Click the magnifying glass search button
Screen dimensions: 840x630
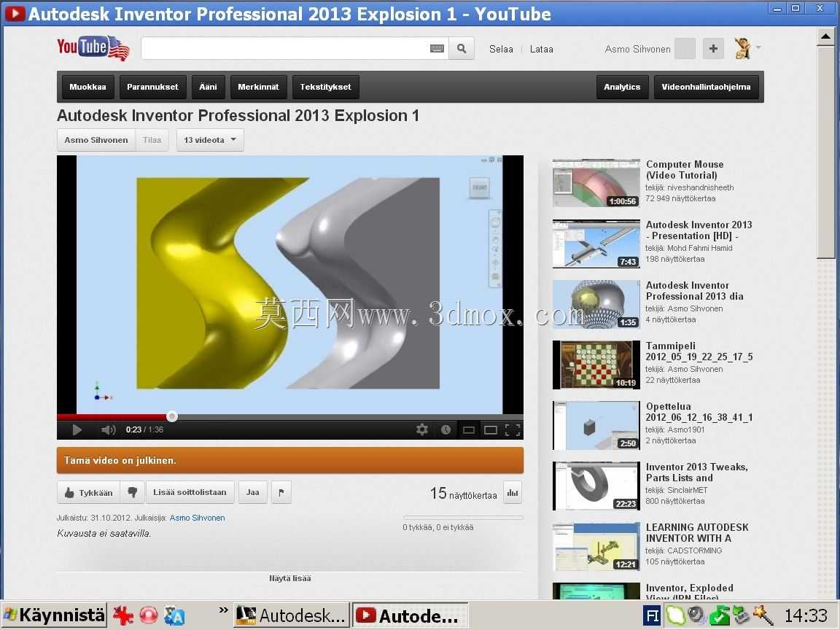[x=462, y=49]
